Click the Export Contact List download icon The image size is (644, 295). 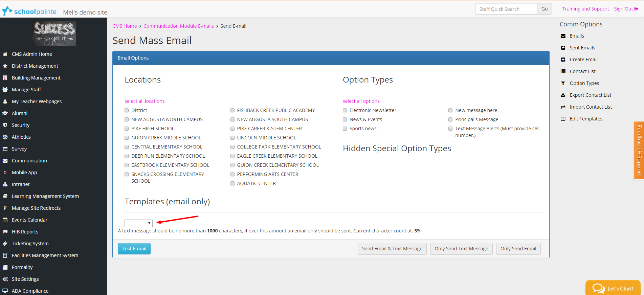(563, 95)
